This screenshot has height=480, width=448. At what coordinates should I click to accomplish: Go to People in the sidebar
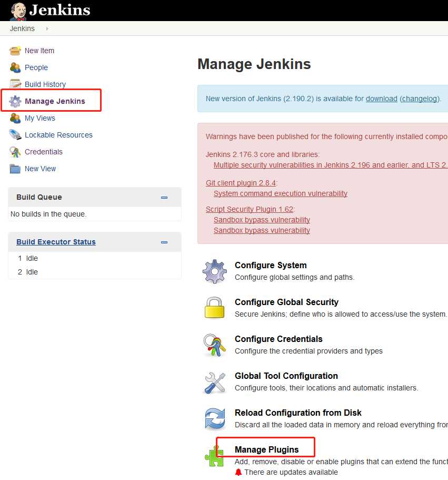point(36,67)
